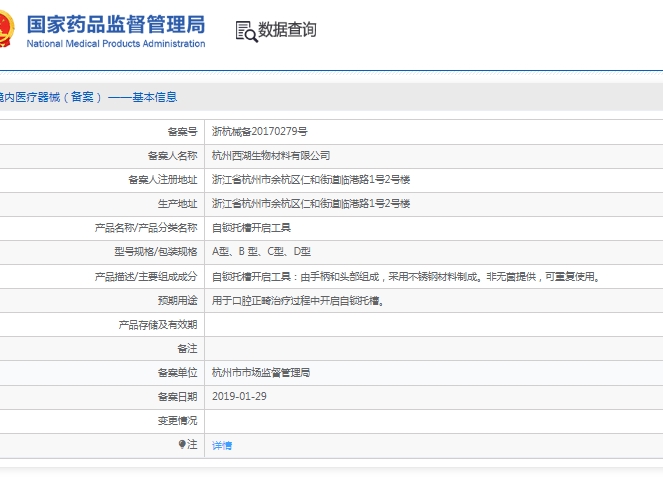Screen dimensions: 663x481
Task: Select the 境内医疗器械（备案）基本信息 heading
Action: [88, 97]
